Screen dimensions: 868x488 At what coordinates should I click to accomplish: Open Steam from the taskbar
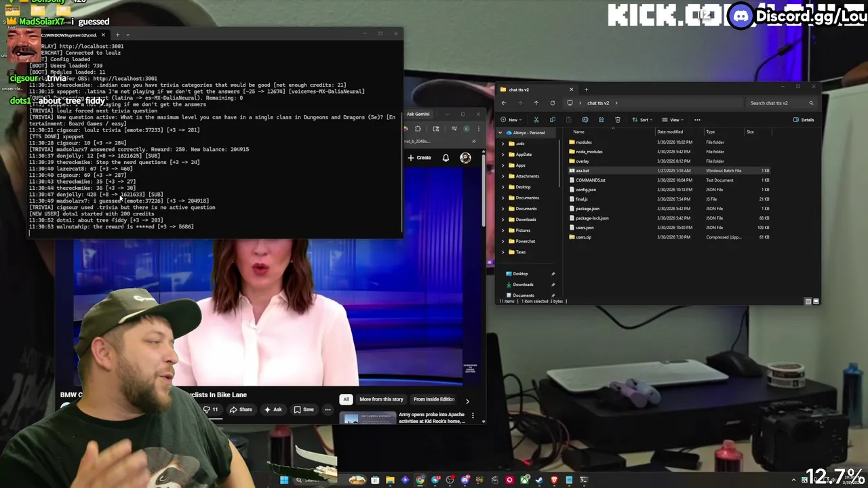coord(539,480)
